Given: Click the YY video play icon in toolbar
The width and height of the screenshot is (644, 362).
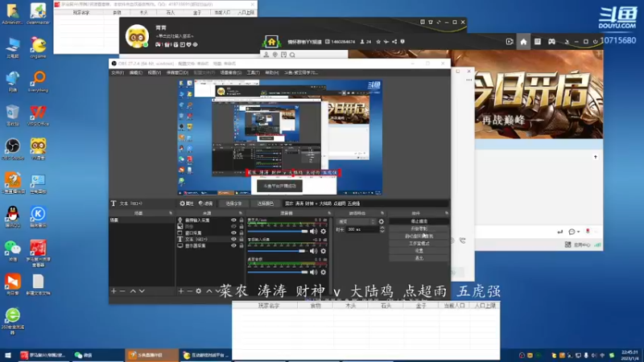Looking at the screenshot, I should click(510, 42).
